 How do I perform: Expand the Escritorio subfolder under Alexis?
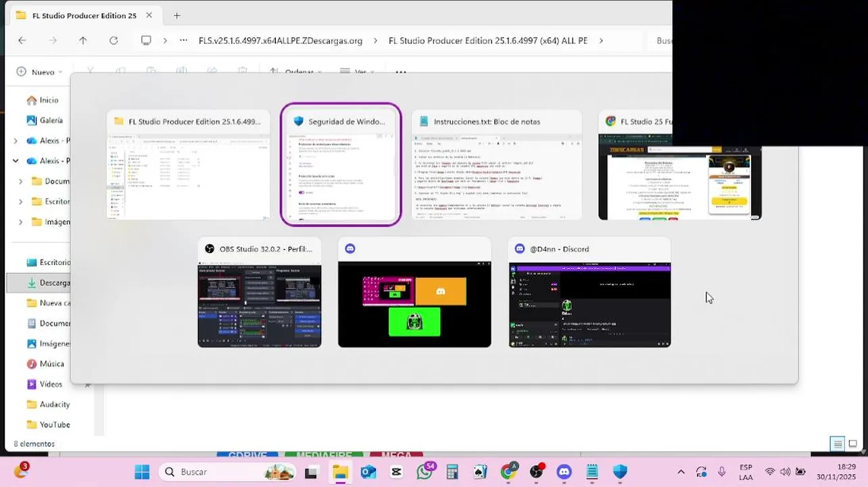[x=20, y=202]
